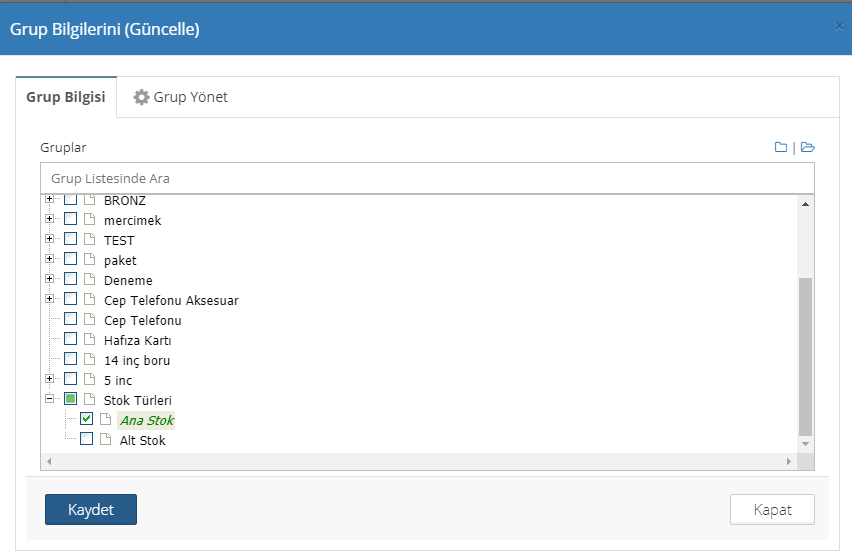Viewport: 852px width, 560px height.
Task: Collapse the Stok Türleri tree node
Action: point(50,399)
